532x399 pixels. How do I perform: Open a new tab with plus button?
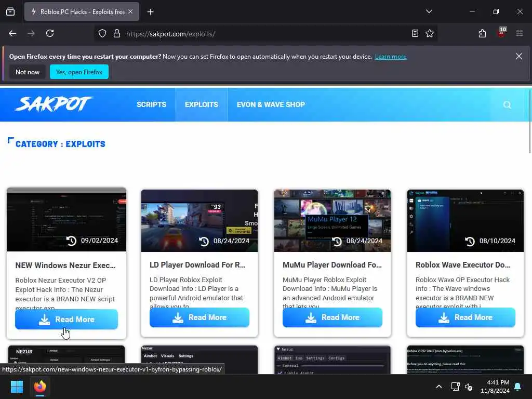point(150,12)
